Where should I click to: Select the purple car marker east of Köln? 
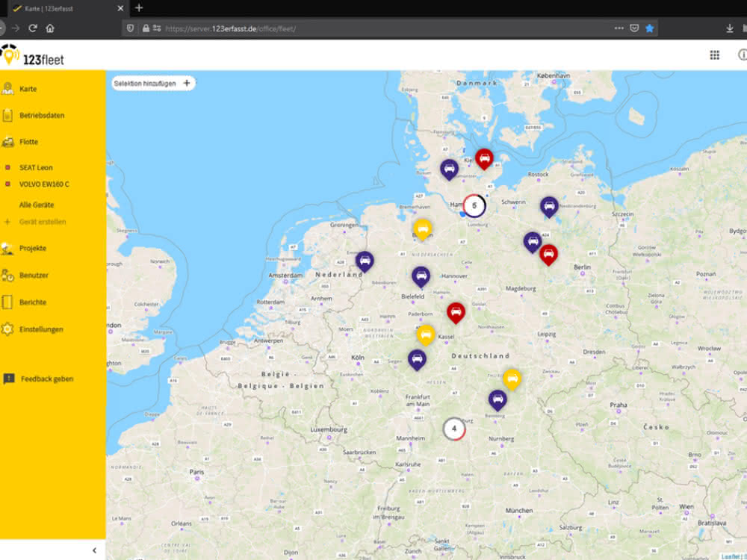[x=417, y=360]
